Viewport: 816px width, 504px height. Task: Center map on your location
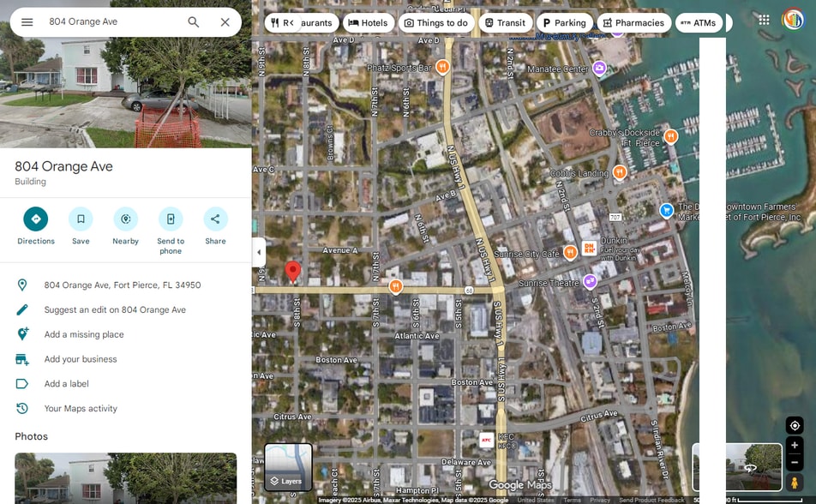click(x=795, y=426)
